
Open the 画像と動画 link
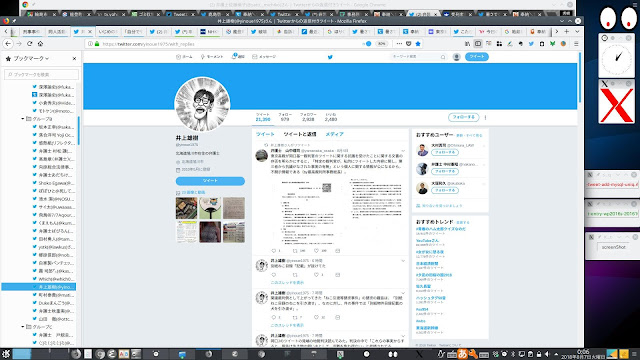coord(193,192)
